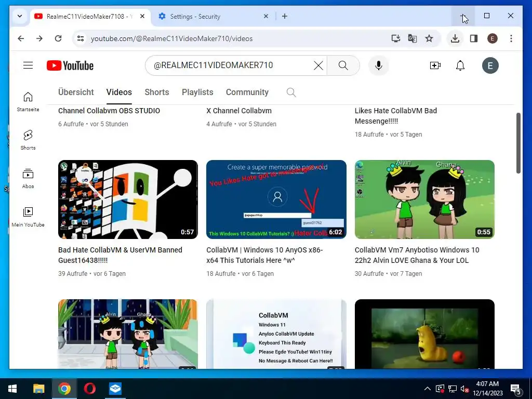The height and width of the screenshot is (399, 532).
Task: Click the Alvin and Ghana thumbnail 0:55
Action: (424, 199)
